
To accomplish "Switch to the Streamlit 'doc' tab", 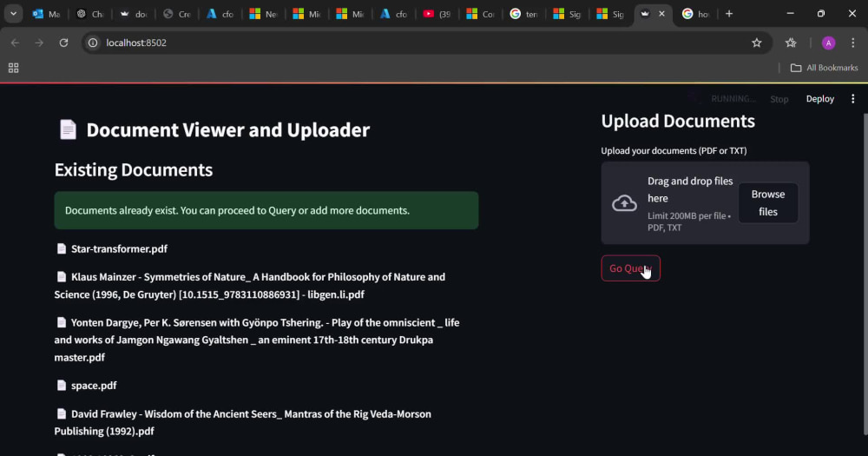I will (x=134, y=14).
